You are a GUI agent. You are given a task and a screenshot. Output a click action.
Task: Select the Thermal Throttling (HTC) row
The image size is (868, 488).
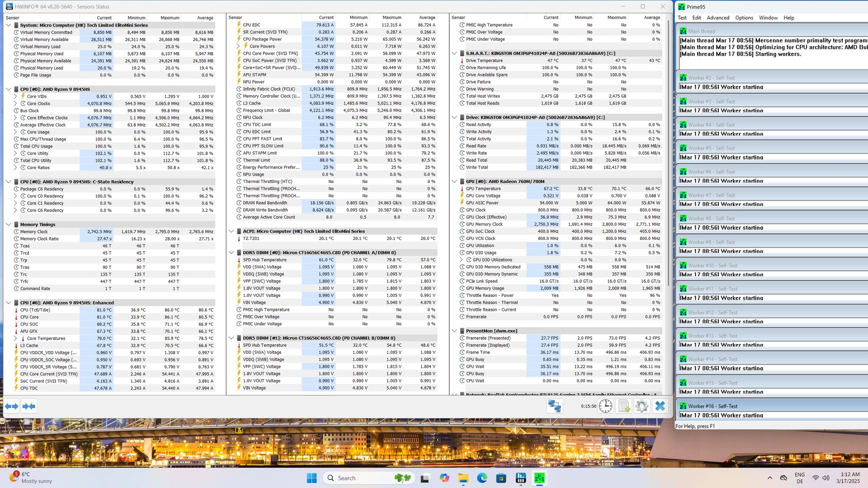click(336, 182)
